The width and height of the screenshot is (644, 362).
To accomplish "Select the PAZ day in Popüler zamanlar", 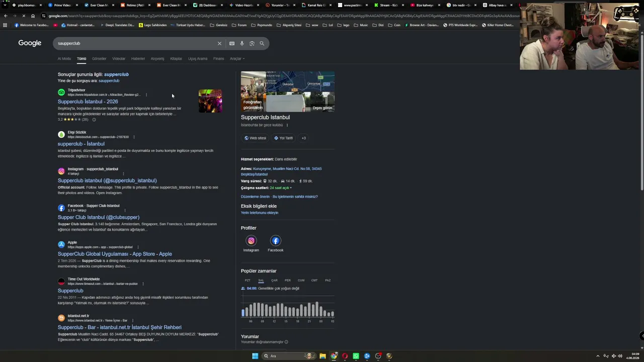I will (x=328, y=281).
